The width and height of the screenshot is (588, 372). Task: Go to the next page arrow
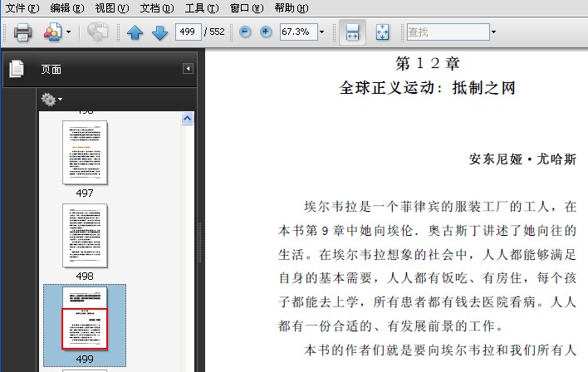click(160, 32)
